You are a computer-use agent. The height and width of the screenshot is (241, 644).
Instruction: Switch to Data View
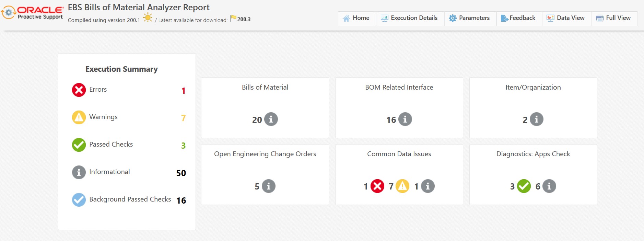coord(566,18)
